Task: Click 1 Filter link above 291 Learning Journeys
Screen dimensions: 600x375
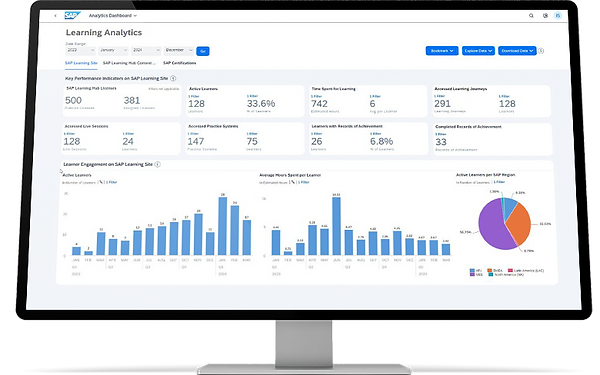Action: click(440, 96)
